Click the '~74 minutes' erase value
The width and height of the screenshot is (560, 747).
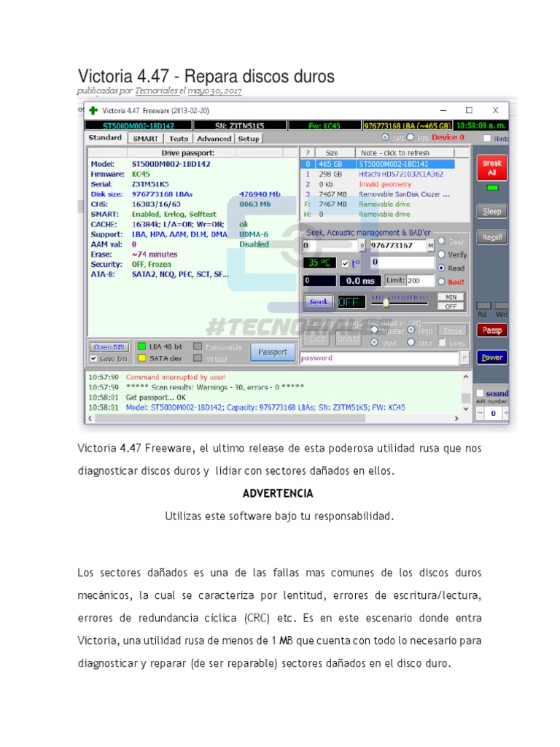pyautogui.click(x=155, y=254)
